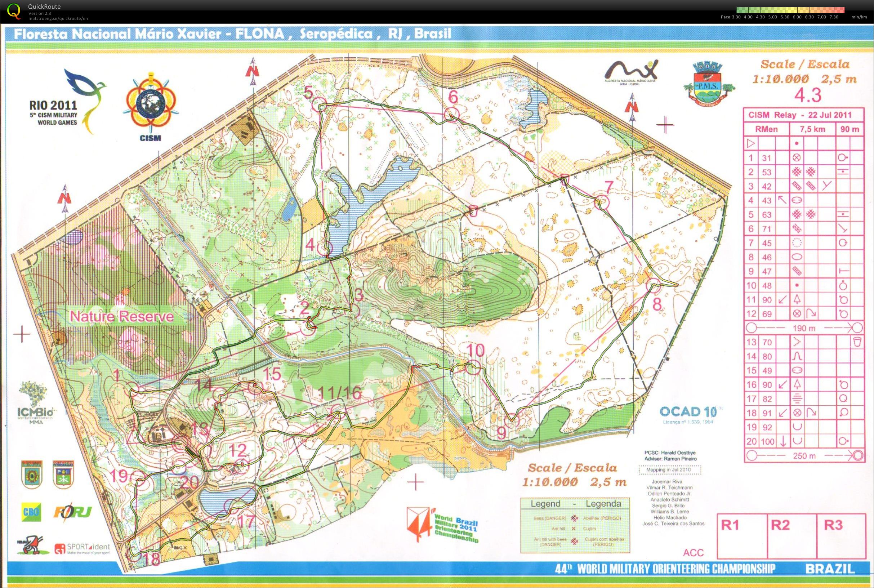Click the '7,5 km' course length cell
The image size is (874, 588).
[x=812, y=129]
